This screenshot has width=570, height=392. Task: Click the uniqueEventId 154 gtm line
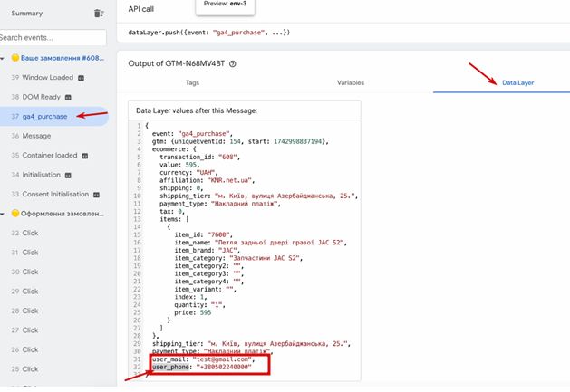tap(240, 142)
